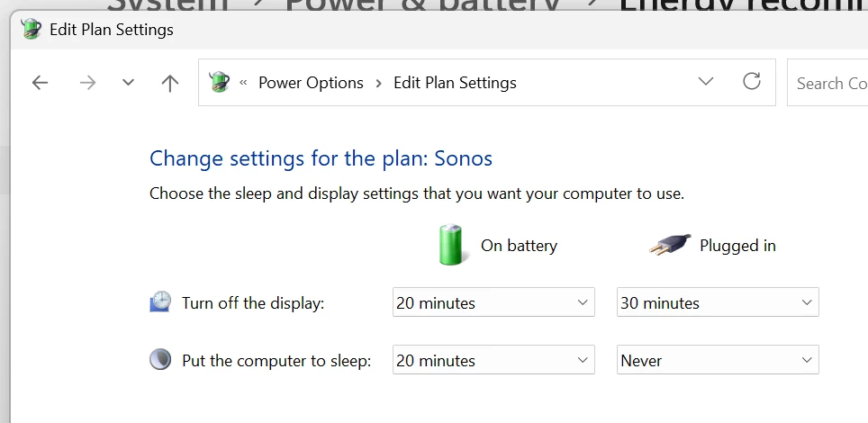
Task: Click the Search Control Panel field
Action: (x=830, y=83)
